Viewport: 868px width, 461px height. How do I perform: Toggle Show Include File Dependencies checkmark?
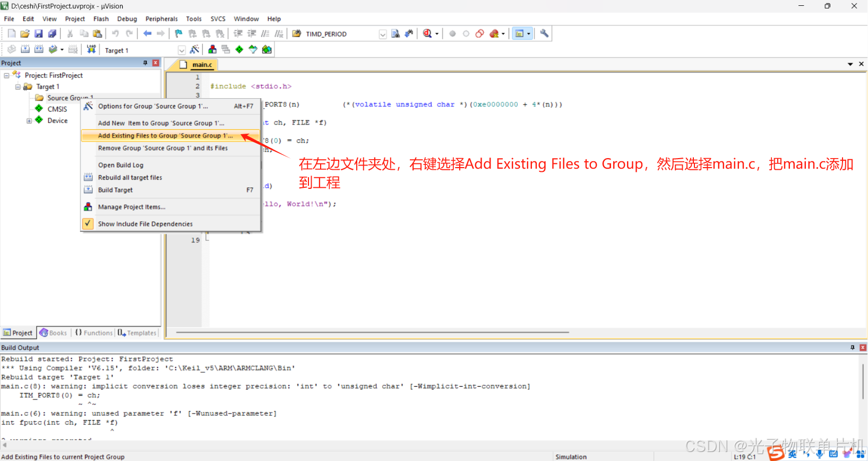coord(88,224)
